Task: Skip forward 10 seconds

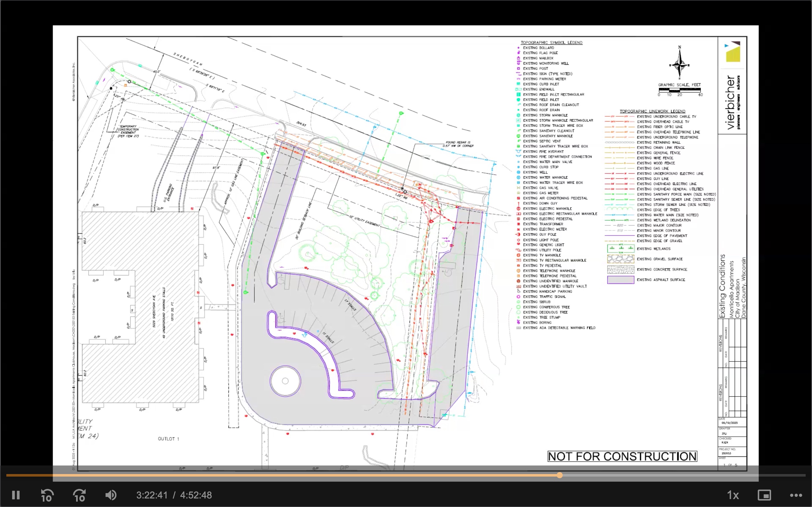Action: click(x=79, y=495)
